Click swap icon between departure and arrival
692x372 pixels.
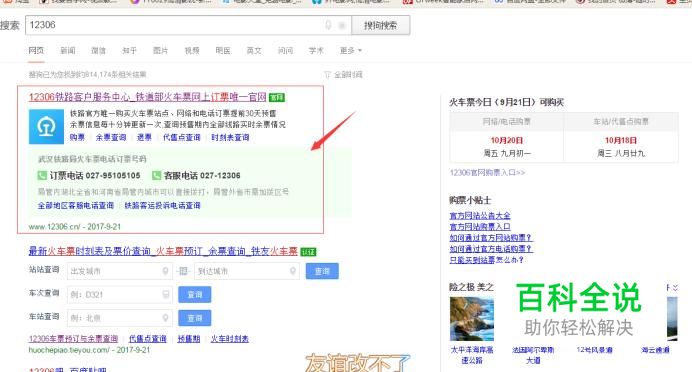[183, 271]
